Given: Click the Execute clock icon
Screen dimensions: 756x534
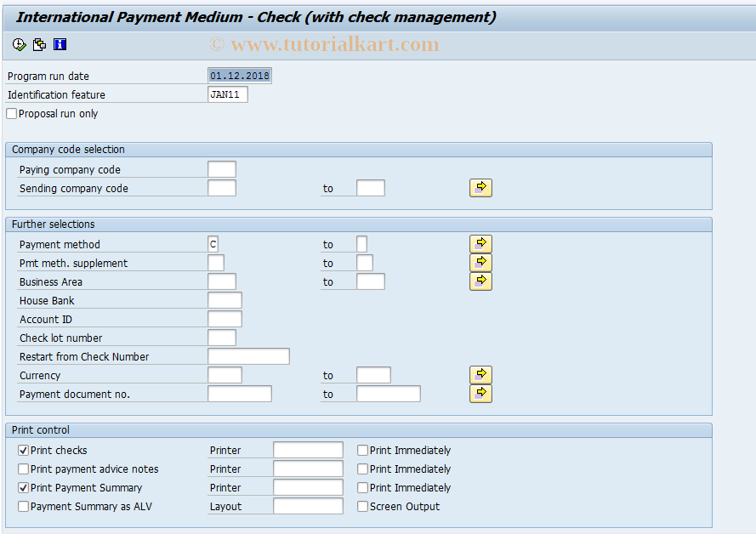Looking at the screenshot, I should pyautogui.click(x=20, y=45).
